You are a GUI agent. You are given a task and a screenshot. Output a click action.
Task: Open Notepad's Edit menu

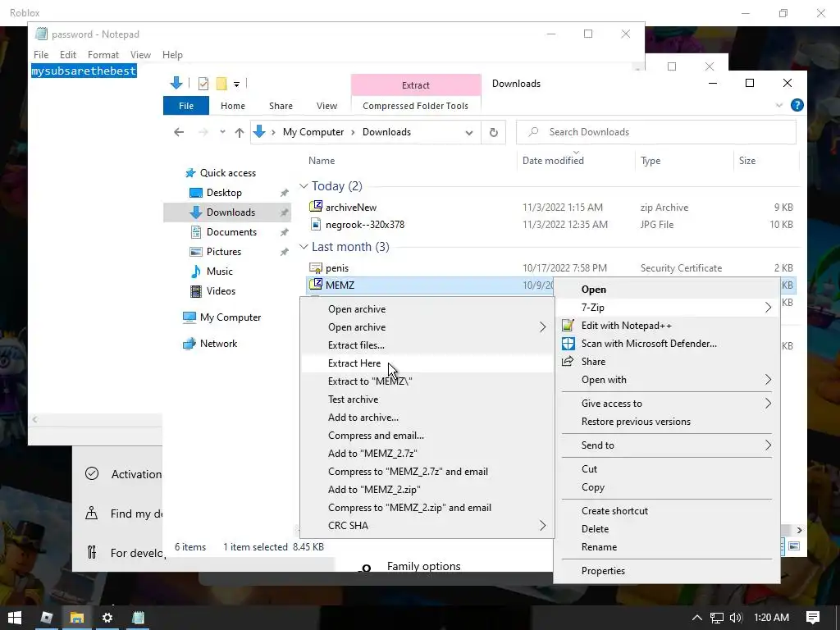(x=67, y=55)
